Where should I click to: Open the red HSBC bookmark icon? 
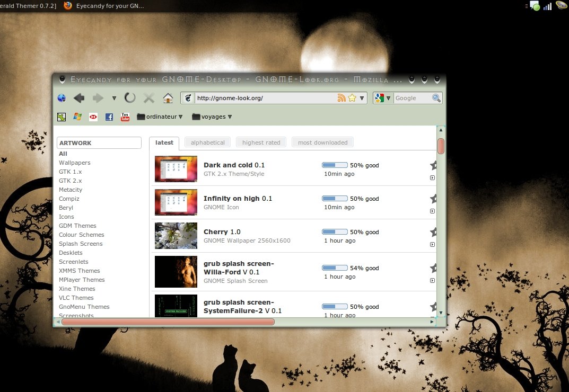click(x=93, y=117)
